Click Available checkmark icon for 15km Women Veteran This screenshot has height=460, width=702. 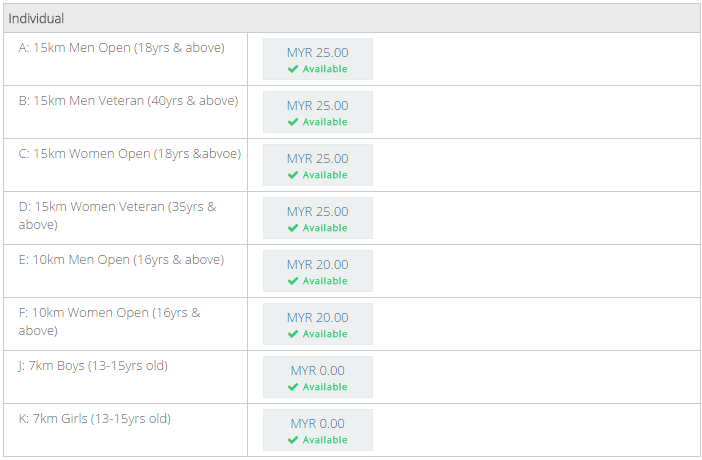[x=293, y=228]
